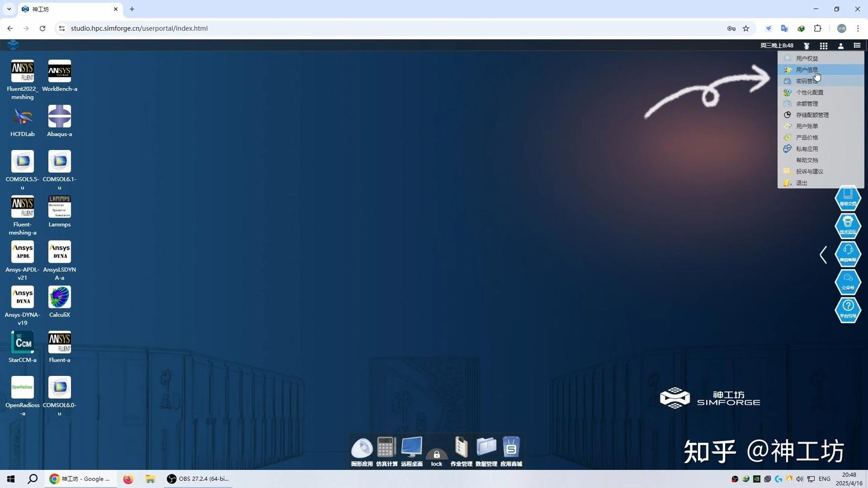Select the COMSOL6.0-u desktop icon
Image resolution: width=868 pixels, height=488 pixels.
click(59, 388)
